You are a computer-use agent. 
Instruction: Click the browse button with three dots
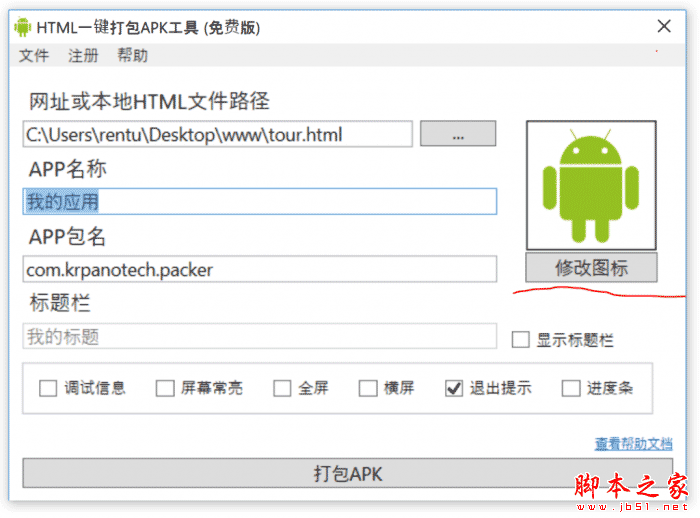click(458, 134)
